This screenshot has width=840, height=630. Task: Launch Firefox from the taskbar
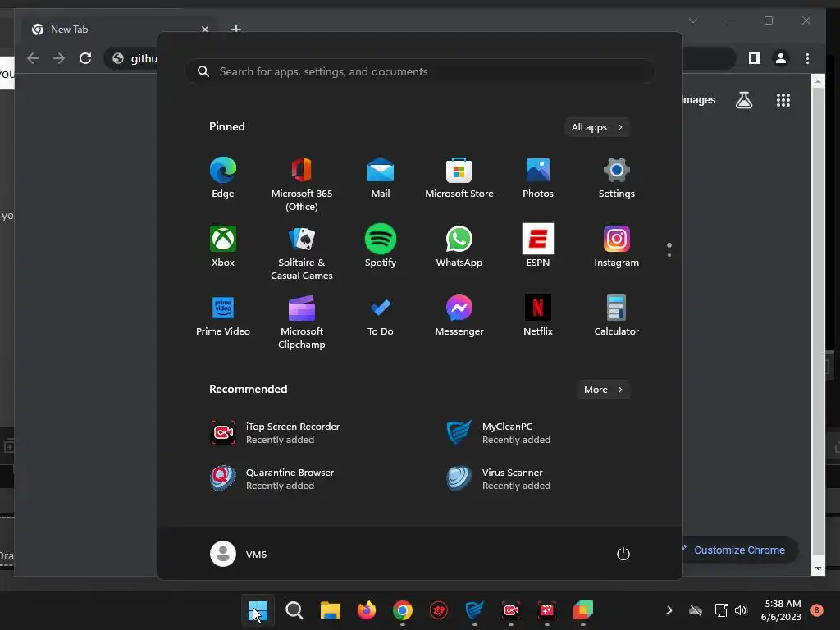tap(367, 610)
